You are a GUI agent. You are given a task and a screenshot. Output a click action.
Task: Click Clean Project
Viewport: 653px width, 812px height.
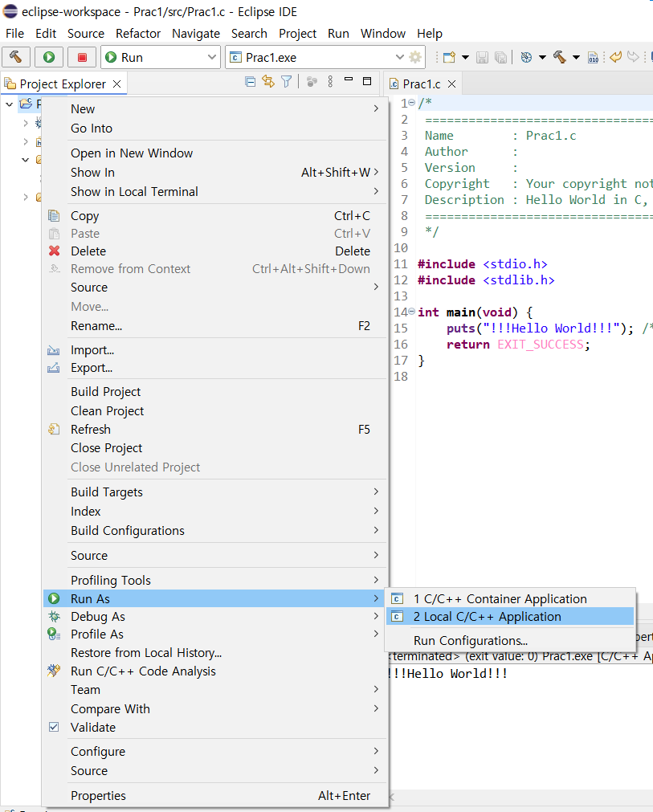coord(215,410)
